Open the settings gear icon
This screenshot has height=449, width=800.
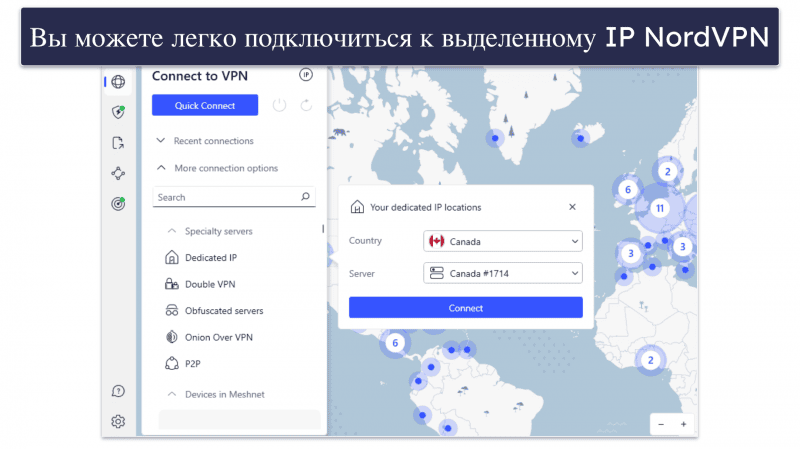[x=118, y=421]
